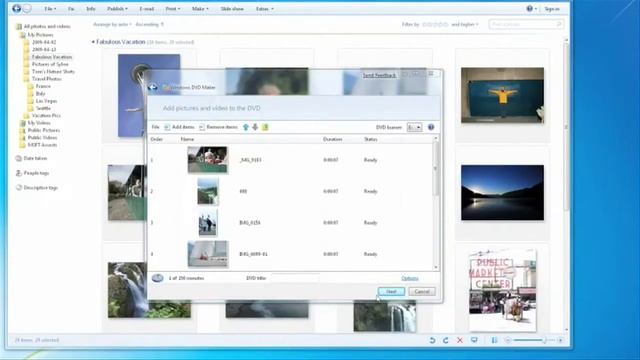Open the Options link in DVD Maker
Image resolution: width=640 pixels, height=360 pixels.
pos(410,278)
